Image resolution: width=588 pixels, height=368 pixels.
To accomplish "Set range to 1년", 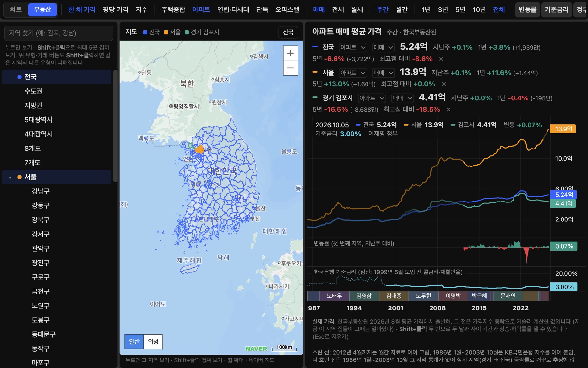I will point(426,9).
